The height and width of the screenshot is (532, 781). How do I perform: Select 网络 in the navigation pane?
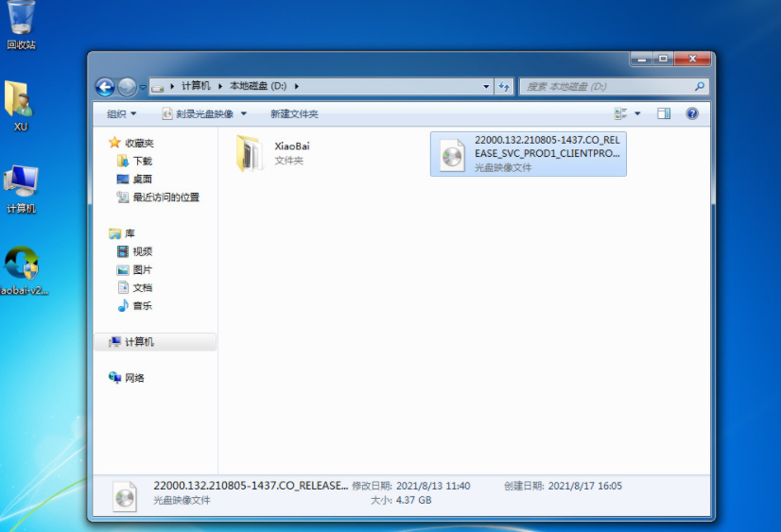point(134,378)
